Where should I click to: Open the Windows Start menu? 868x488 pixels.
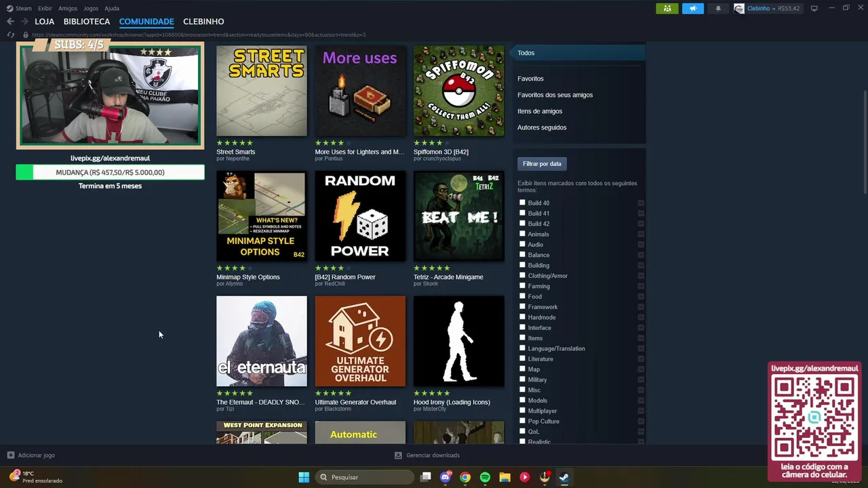(x=304, y=477)
